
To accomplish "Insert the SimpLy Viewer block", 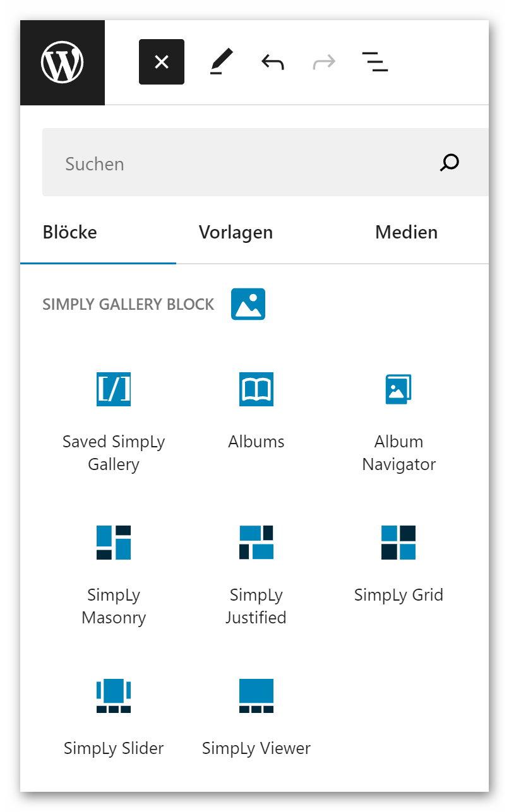I will pos(256,714).
